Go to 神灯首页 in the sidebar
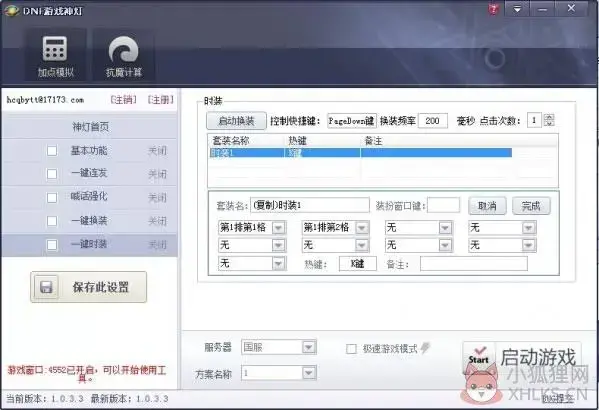The height and width of the screenshot is (410, 599). click(x=91, y=126)
